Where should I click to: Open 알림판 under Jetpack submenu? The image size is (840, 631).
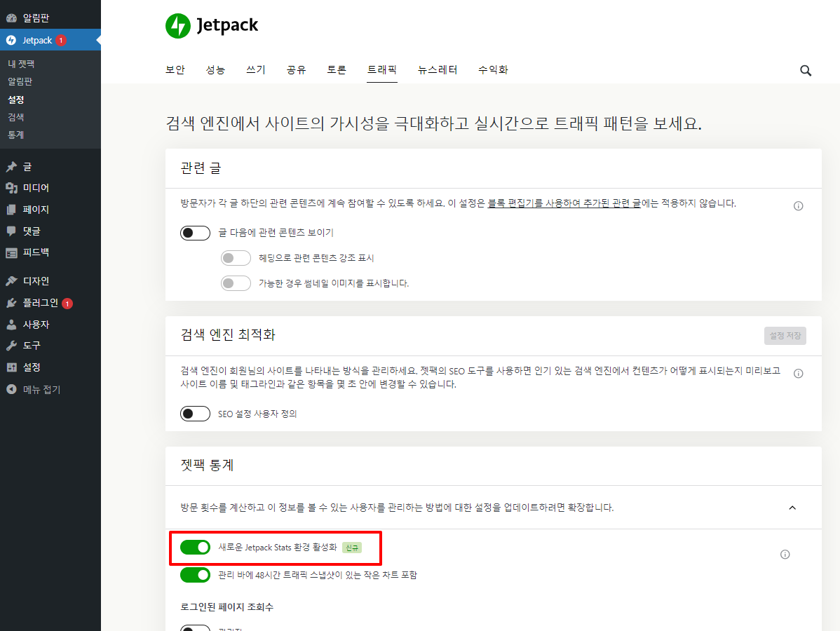point(20,81)
